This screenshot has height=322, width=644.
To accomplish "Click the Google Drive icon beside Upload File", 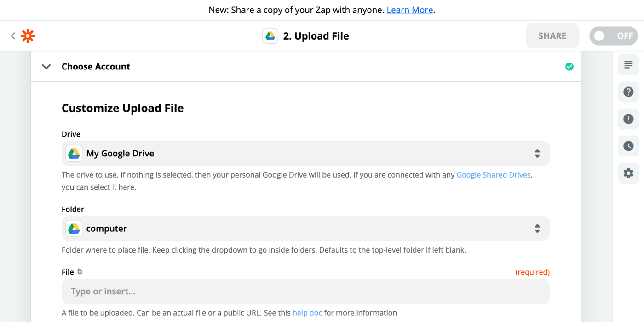I will click(x=270, y=35).
